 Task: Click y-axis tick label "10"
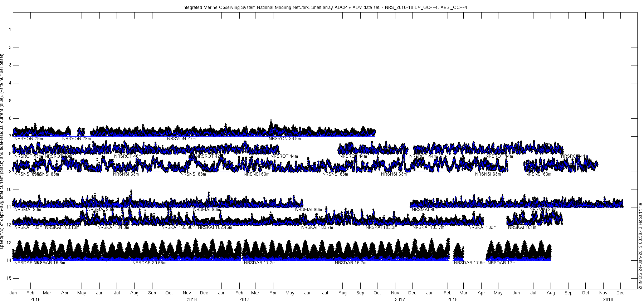[9, 190]
